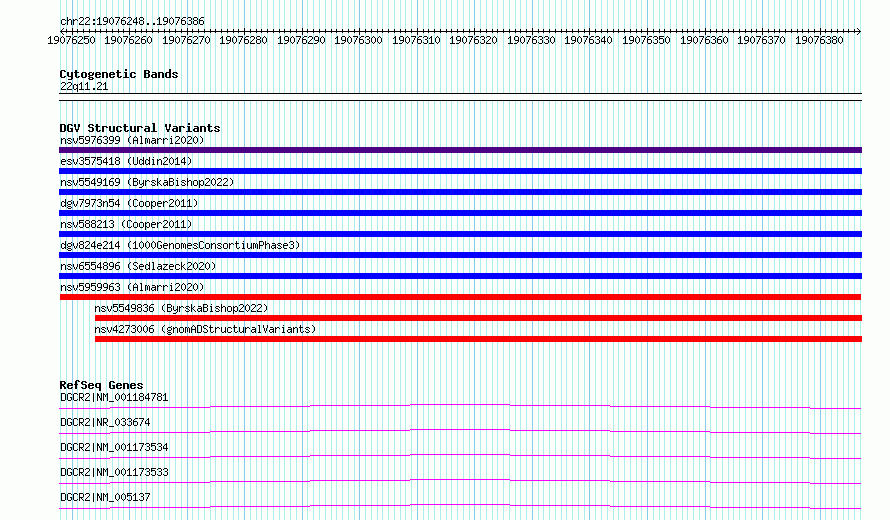The height and width of the screenshot is (520, 890).
Task: Select the blue bar under dgv824e214
Action: click(460, 255)
